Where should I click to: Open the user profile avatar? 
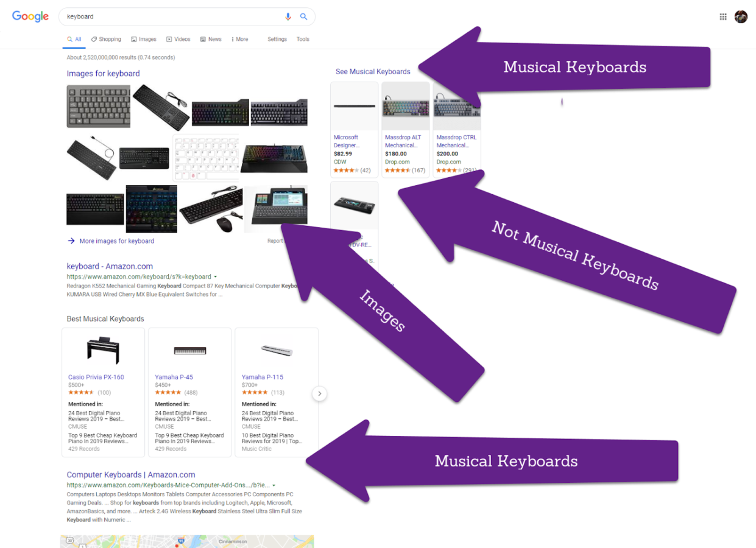coord(741,17)
